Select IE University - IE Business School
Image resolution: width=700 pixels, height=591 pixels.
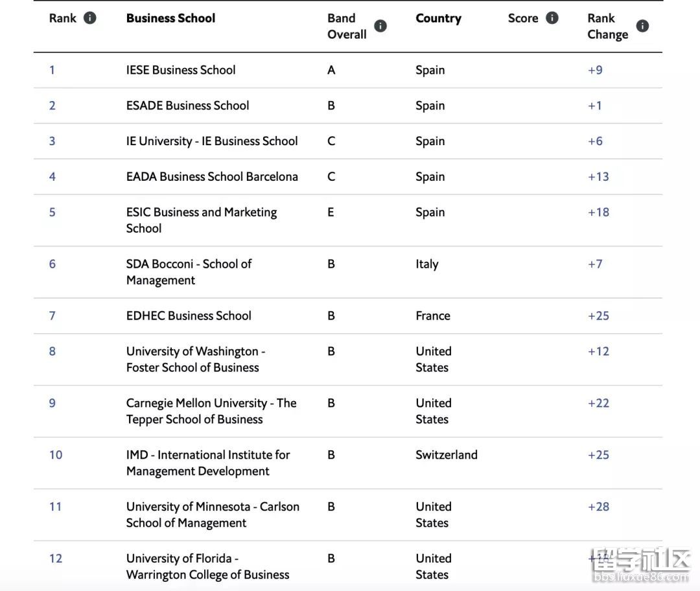coord(212,141)
